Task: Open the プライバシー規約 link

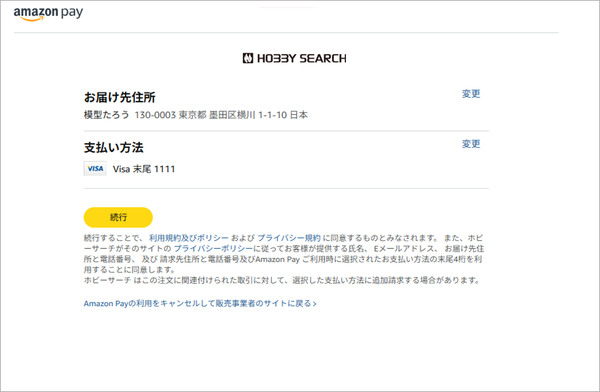Action: [289, 238]
